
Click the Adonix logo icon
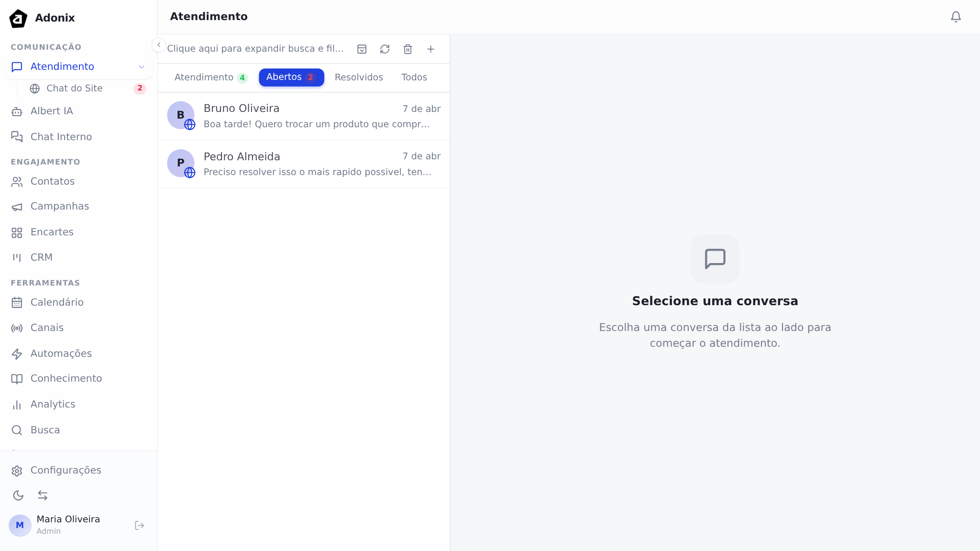click(18, 18)
